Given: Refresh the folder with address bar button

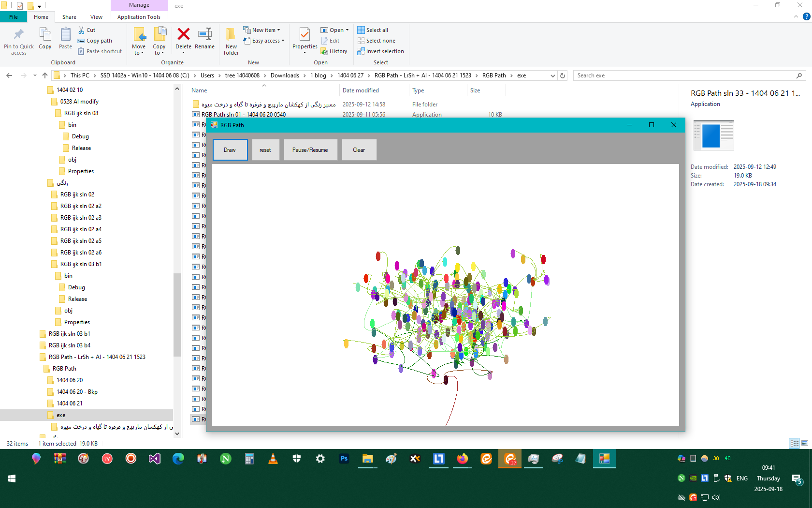Looking at the screenshot, I should 563,75.
